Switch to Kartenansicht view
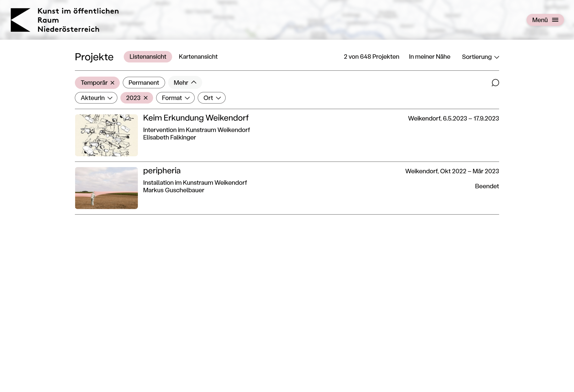 198,57
